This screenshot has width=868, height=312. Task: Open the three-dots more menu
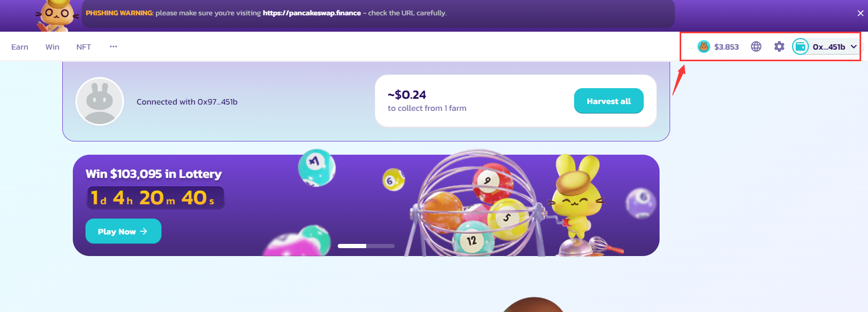coord(113,46)
